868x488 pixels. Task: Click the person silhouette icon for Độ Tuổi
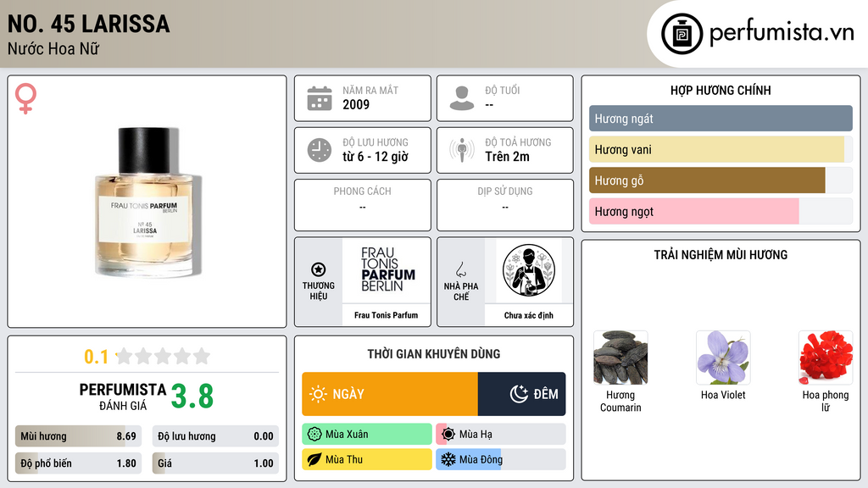462,98
